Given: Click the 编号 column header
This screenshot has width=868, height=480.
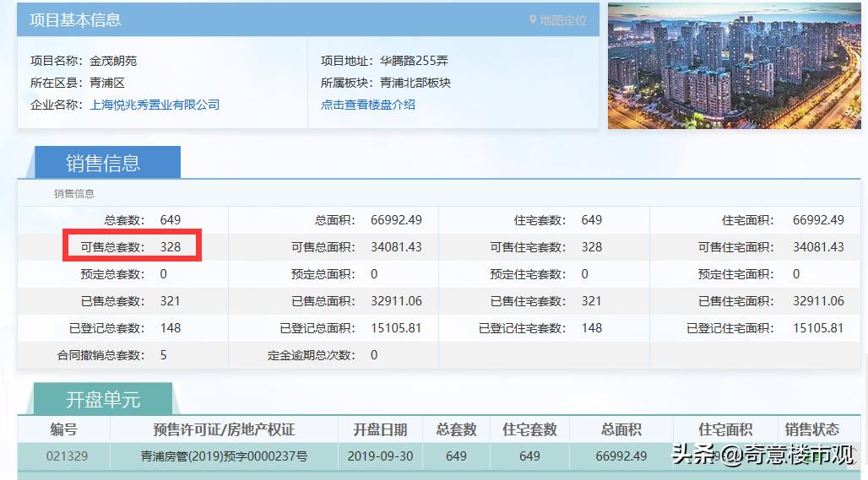Looking at the screenshot, I should click(x=63, y=429).
